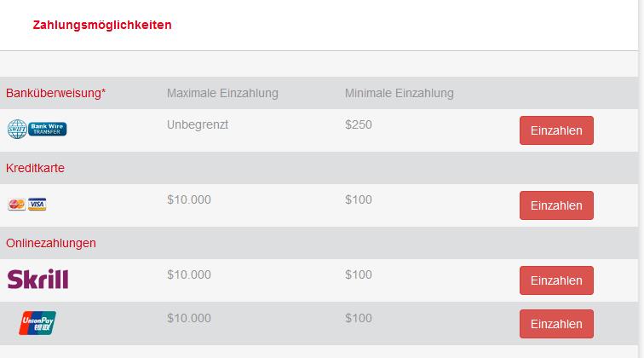Click Einzahlen for bank wire transfer
The image size is (644, 358).
point(556,130)
